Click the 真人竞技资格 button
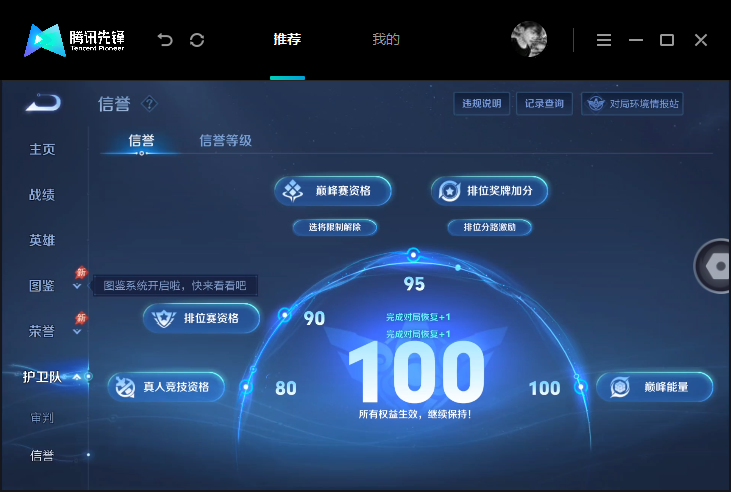Viewport: 731px width, 492px height. 166,387
